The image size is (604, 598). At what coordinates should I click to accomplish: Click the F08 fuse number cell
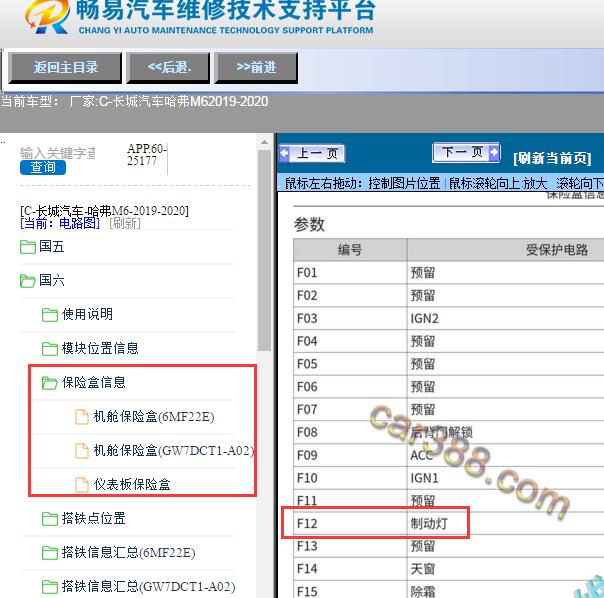tap(350, 432)
